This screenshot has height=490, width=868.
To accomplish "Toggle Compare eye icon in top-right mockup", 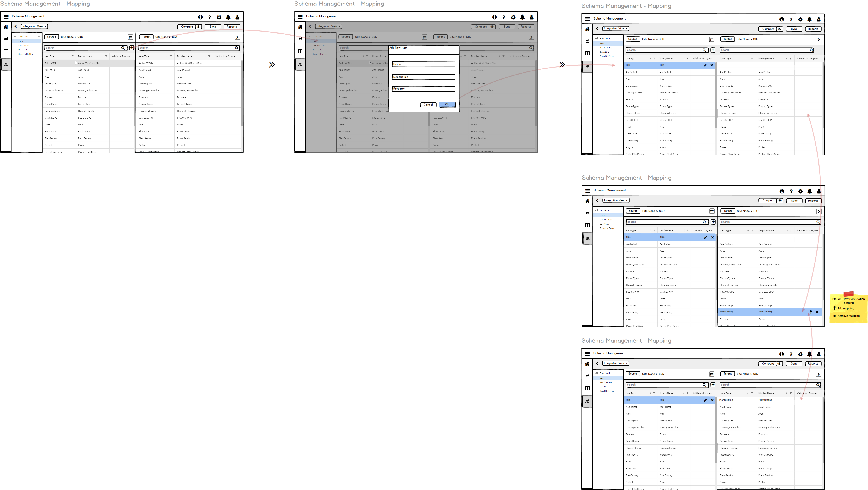I will 779,29.
